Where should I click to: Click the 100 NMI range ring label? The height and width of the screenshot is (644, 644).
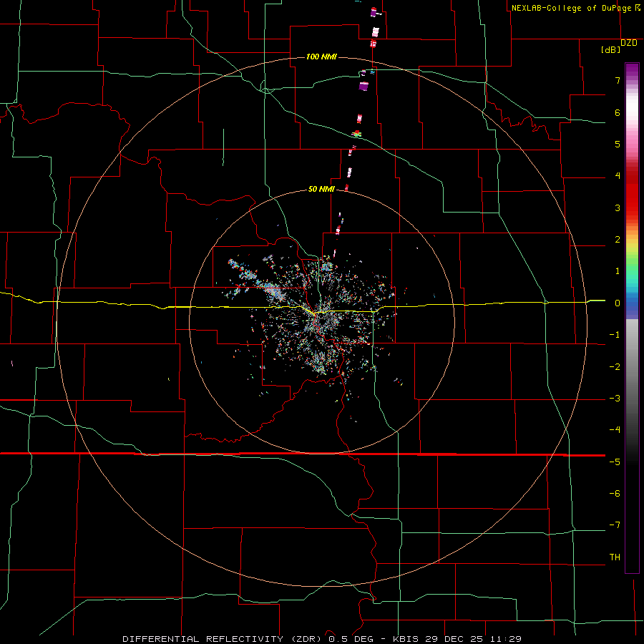[321, 57]
